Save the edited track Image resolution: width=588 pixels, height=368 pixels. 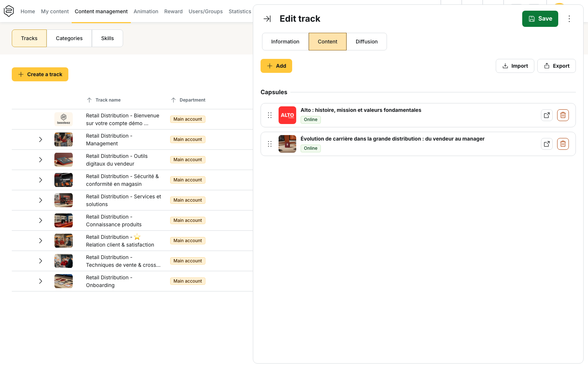click(x=540, y=19)
